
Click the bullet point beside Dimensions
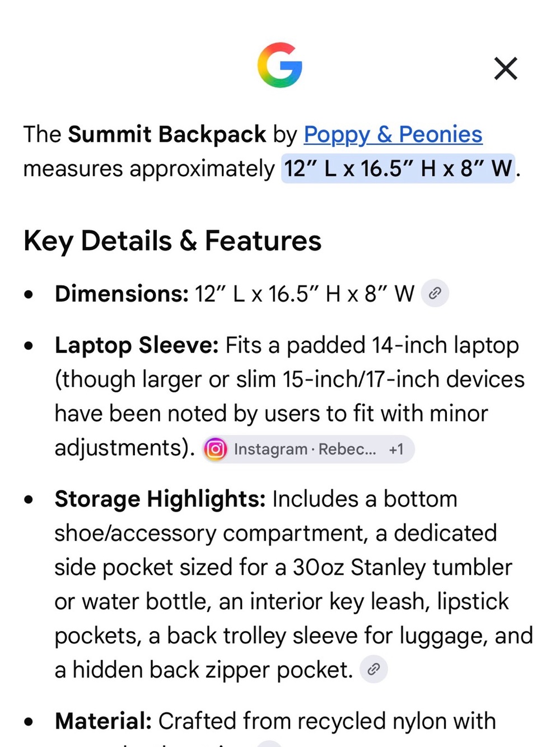29,294
